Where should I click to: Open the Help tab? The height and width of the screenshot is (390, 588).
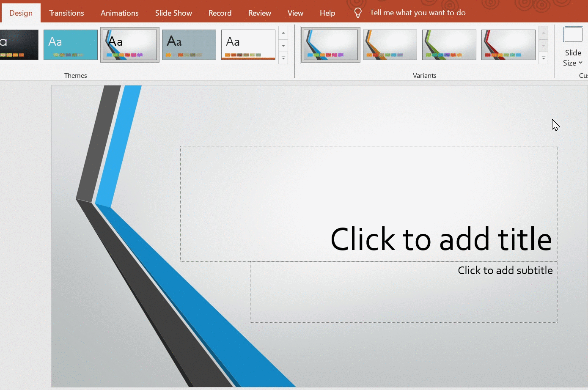[x=327, y=13]
